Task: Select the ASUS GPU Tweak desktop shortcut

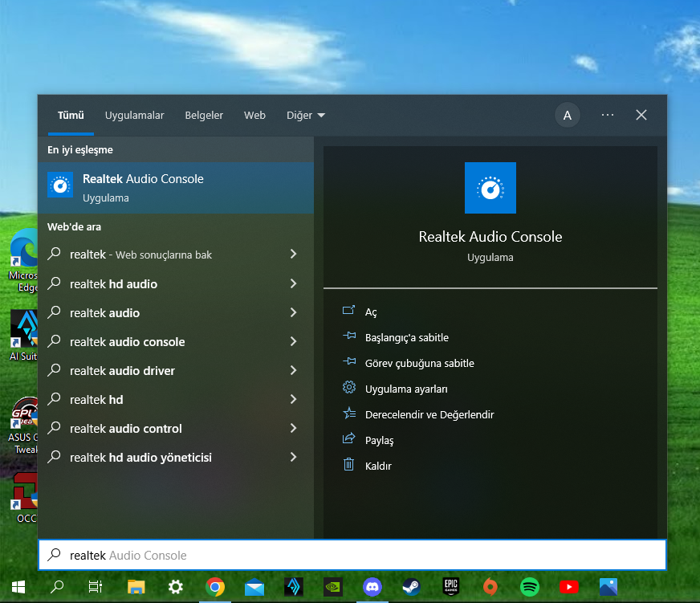Action: [23, 426]
